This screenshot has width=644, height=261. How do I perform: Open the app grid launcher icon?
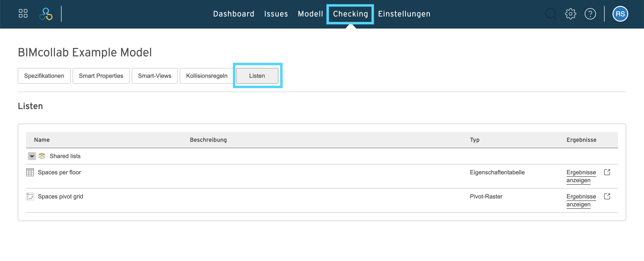pyautogui.click(x=23, y=14)
